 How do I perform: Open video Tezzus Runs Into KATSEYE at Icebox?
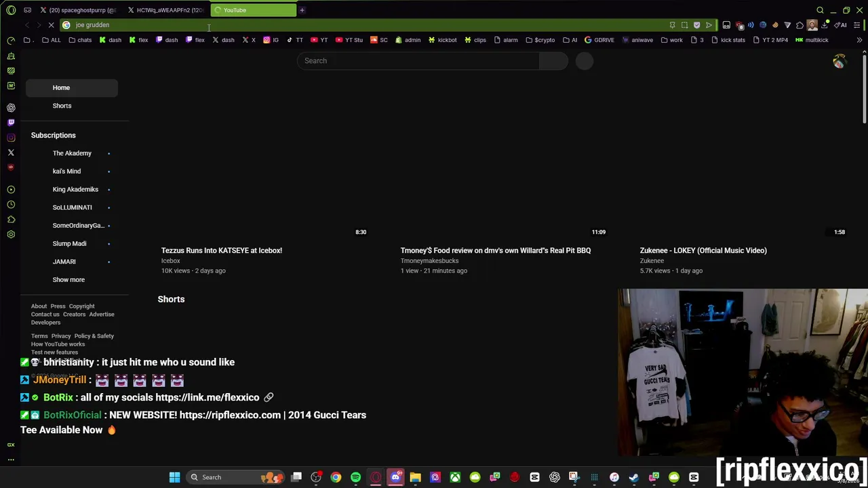(222, 251)
